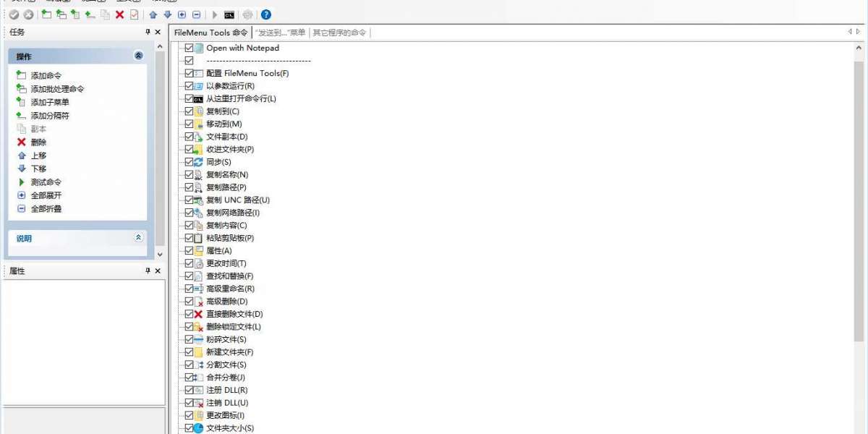Click 添加命令 in the 操作 panel
The height and width of the screenshot is (434, 868).
(46, 75)
